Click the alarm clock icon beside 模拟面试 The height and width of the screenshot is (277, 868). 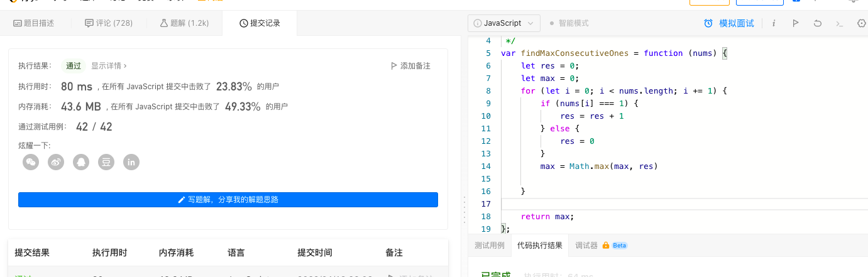[708, 23]
